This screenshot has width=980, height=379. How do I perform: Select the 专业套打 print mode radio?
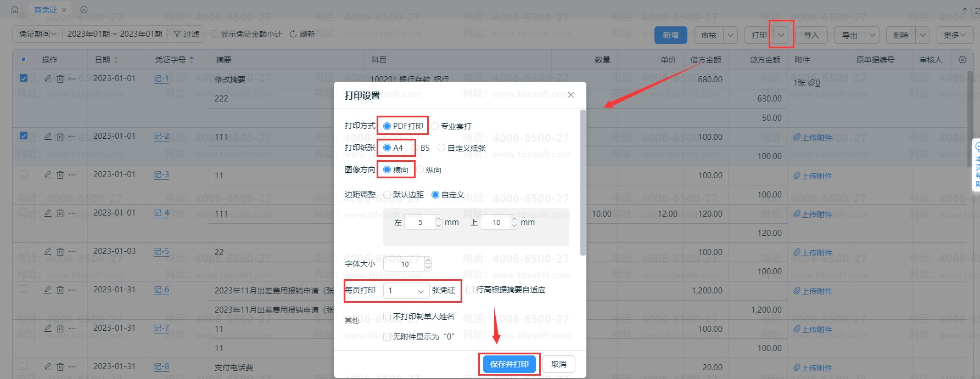tap(435, 126)
